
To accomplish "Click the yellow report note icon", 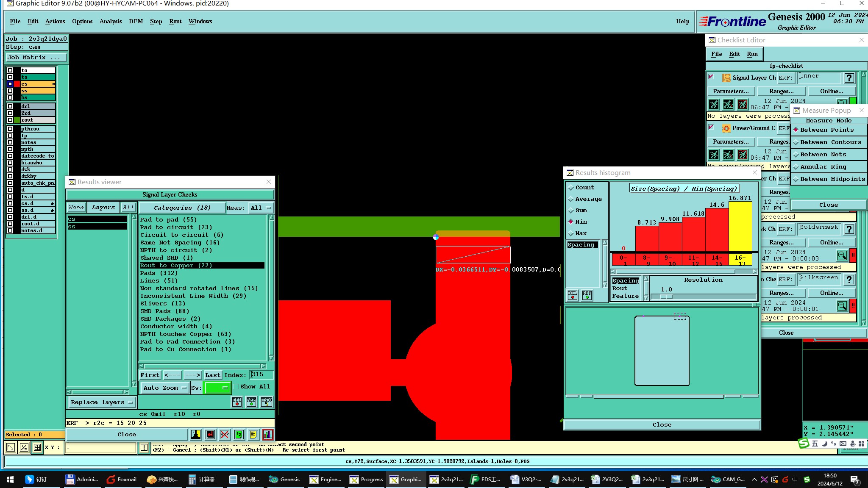I will pyautogui.click(x=253, y=435).
